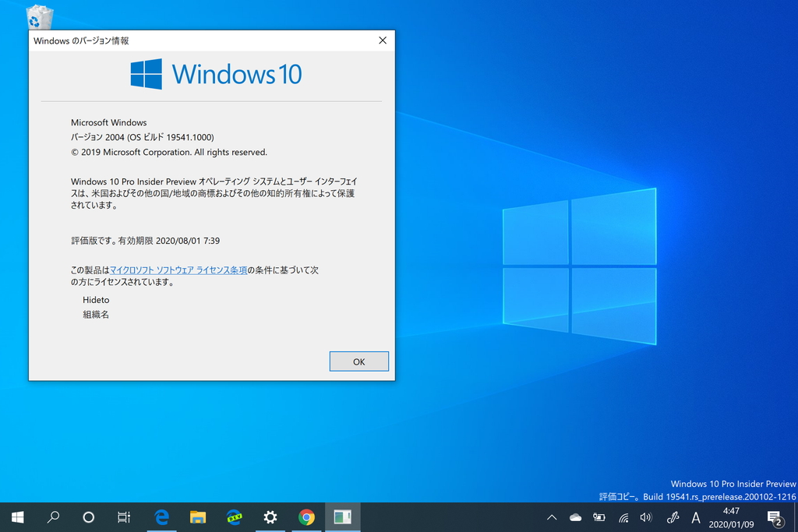The height and width of the screenshot is (532, 798).
Task: Activate Cortana from the taskbar
Action: pyautogui.click(x=88, y=517)
